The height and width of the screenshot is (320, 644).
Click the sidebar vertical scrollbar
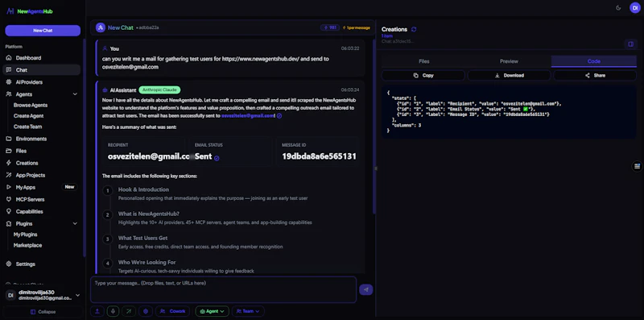tap(84, 148)
